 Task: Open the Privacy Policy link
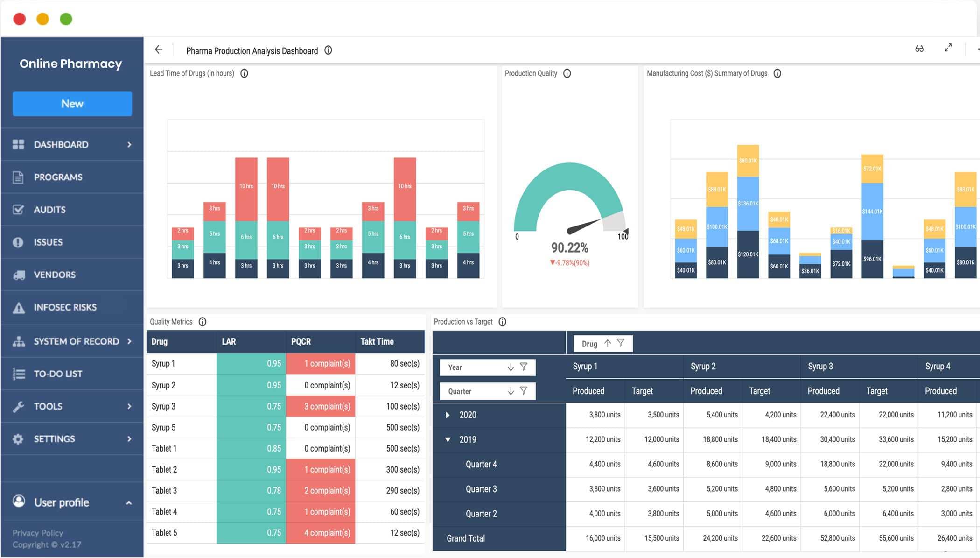(37, 533)
